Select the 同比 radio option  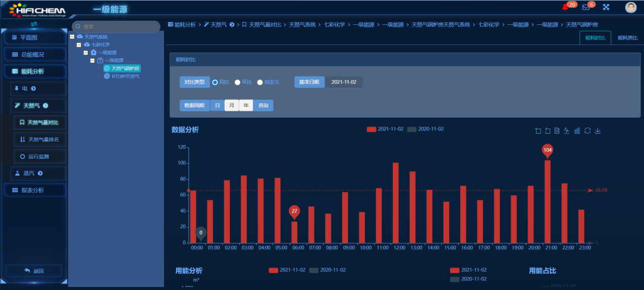(215, 82)
